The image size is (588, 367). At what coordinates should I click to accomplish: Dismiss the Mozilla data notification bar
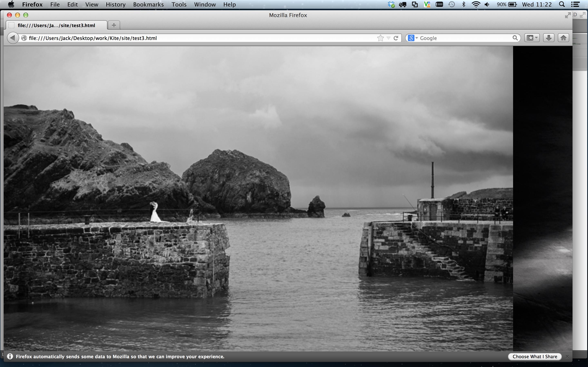click(567, 357)
